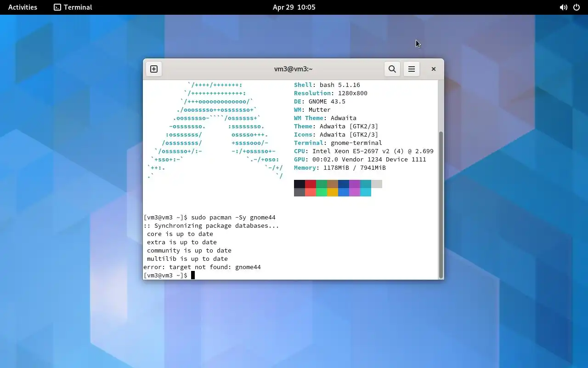588x368 pixels.
Task: Open the terminal hamburger menu
Action: [412, 69]
